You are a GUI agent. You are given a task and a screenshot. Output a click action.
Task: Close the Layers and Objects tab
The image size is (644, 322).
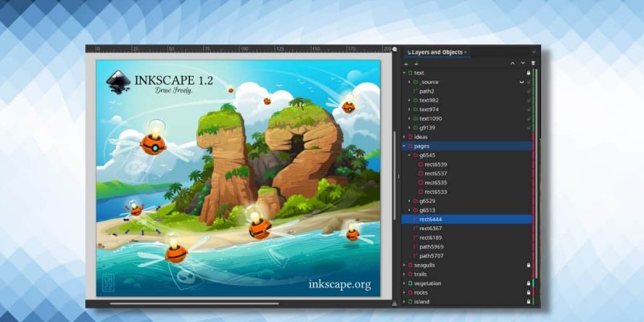coord(465,52)
